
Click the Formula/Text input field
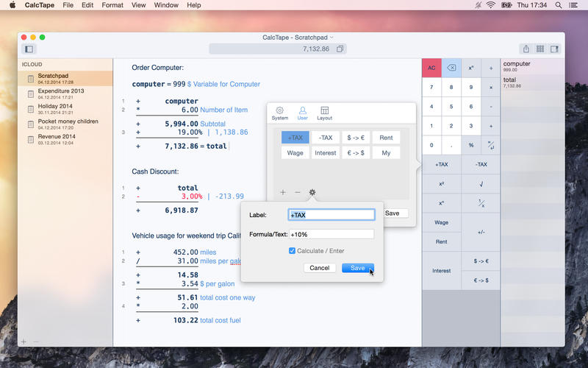point(331,234)
